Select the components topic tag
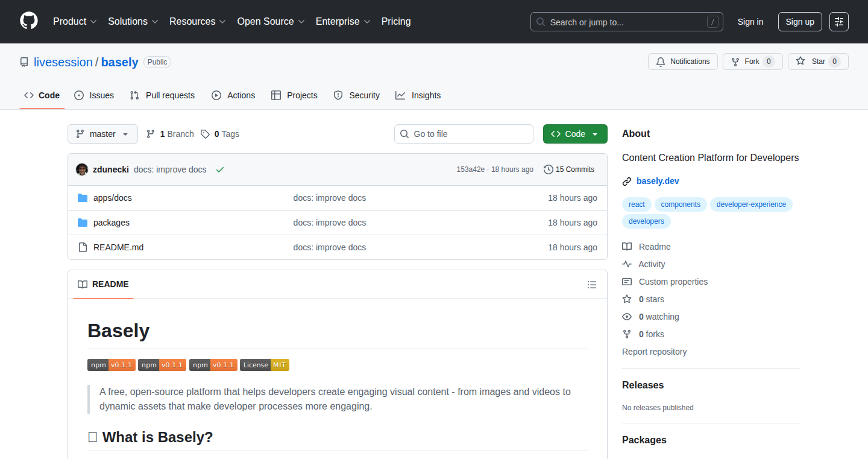Viewport: 868px width, 459px height. (681, 204)
